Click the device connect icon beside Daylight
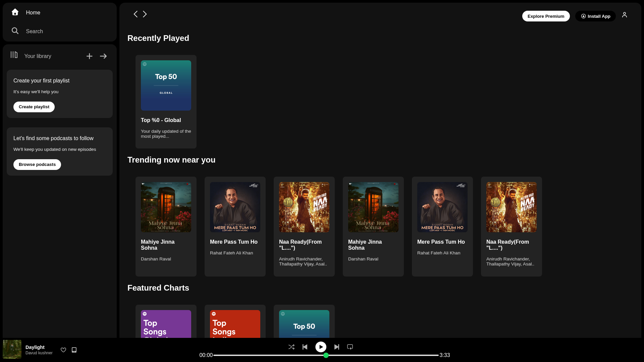Viewport: 644px width, 362px height. [74, 350]
